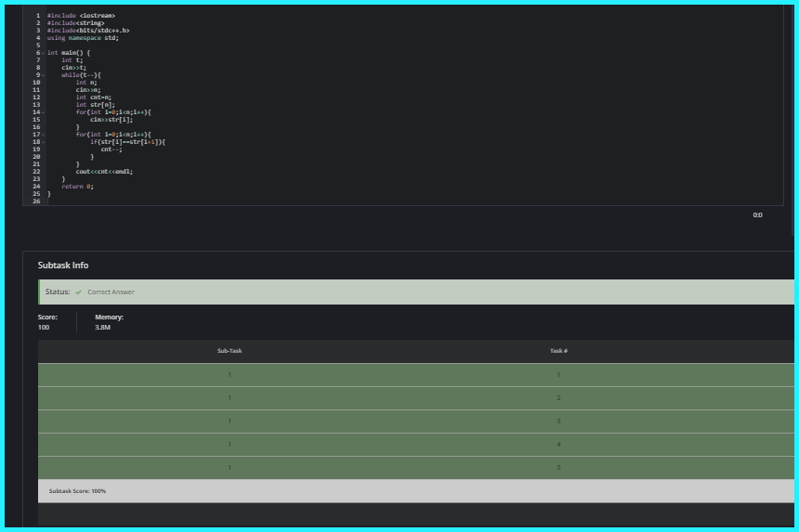Click line number 5 in the gutter
The height and width of the screenshot is (532, 799).
tap(38, 45)
